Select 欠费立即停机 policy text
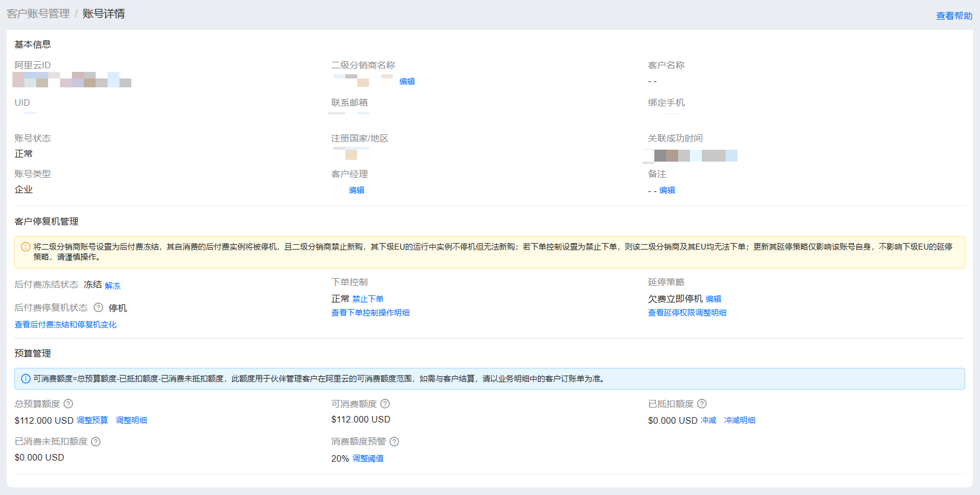 [675, 299]
